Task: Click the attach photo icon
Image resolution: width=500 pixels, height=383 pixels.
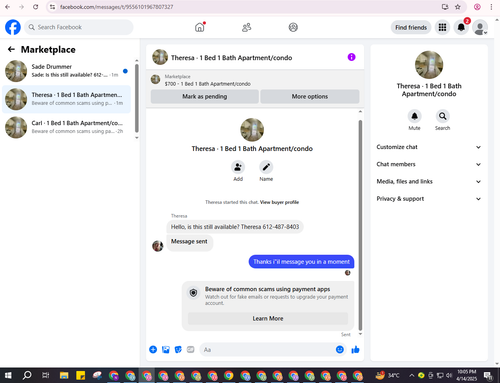Action: [166, 349]
